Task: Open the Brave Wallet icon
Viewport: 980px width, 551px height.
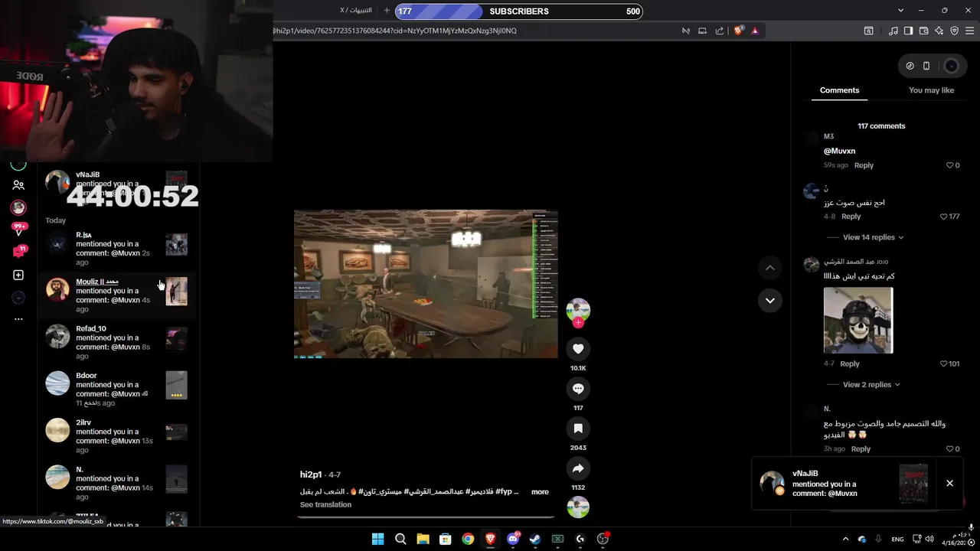Action: click(x=923, y=31)
